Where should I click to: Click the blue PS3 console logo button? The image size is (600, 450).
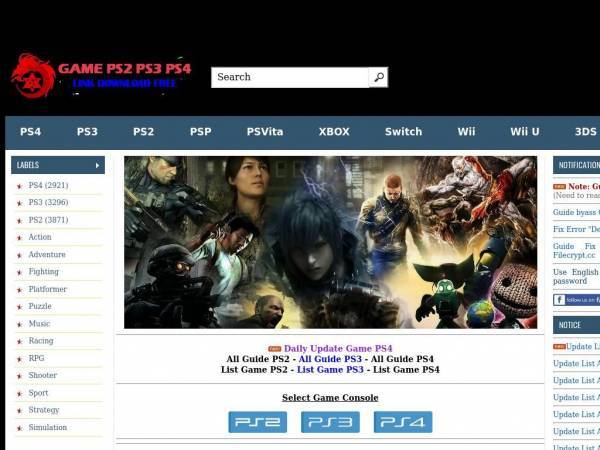pos(330,422)
